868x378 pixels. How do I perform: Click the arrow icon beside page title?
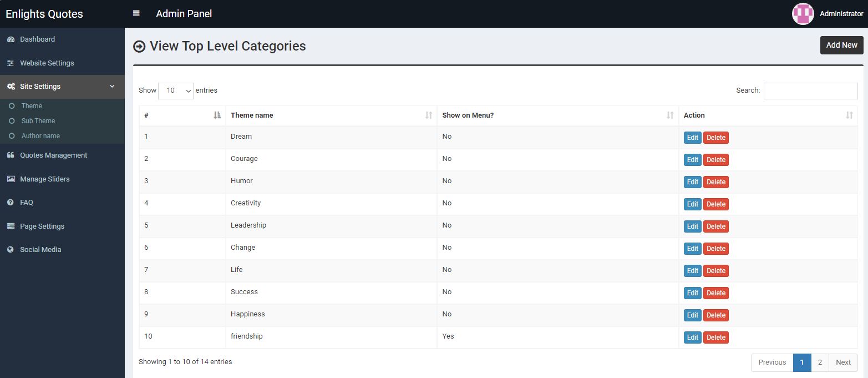tap(139, 47)
